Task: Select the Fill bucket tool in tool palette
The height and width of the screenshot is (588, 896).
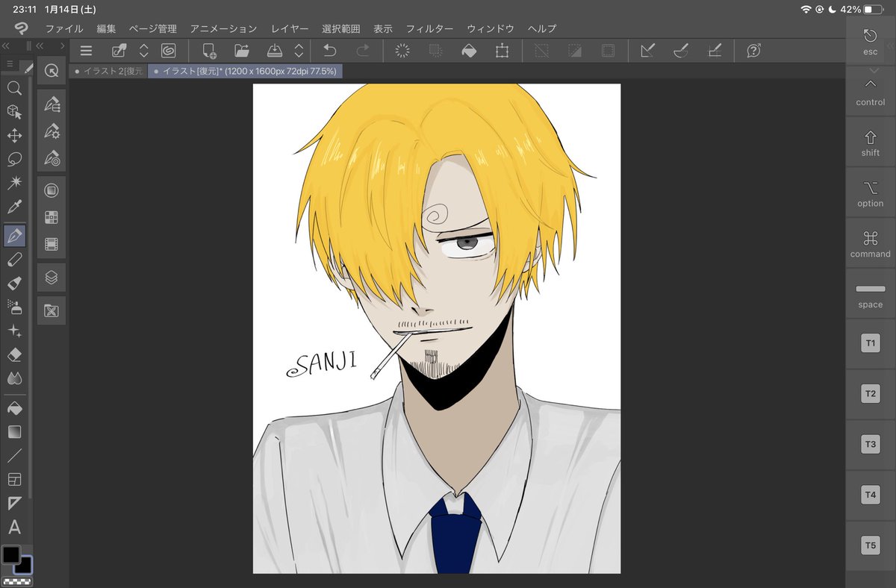Action: [14, 408]
